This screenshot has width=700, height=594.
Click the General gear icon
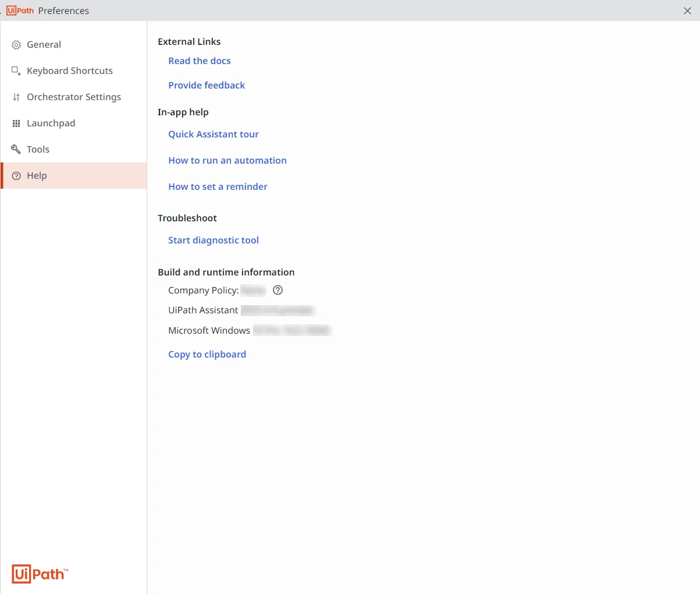(16, 45)
